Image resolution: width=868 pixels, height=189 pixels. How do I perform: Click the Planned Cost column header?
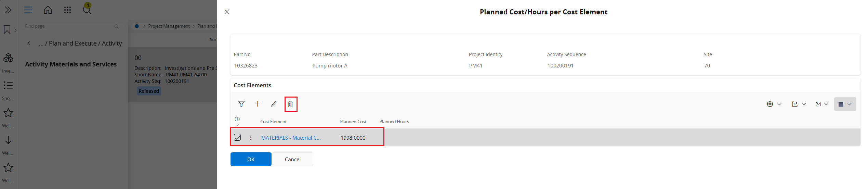(353, 122)
